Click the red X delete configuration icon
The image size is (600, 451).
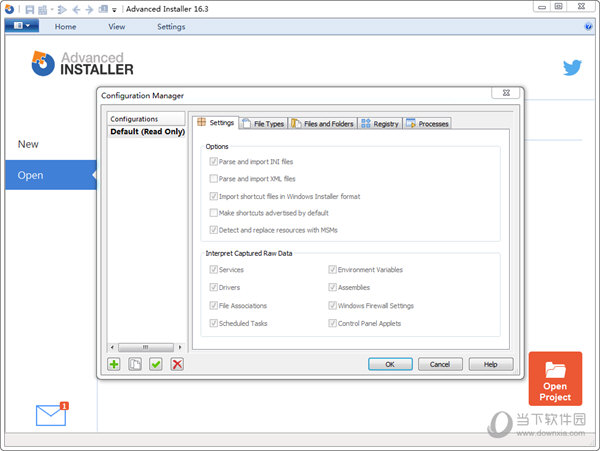pos(177,364)
